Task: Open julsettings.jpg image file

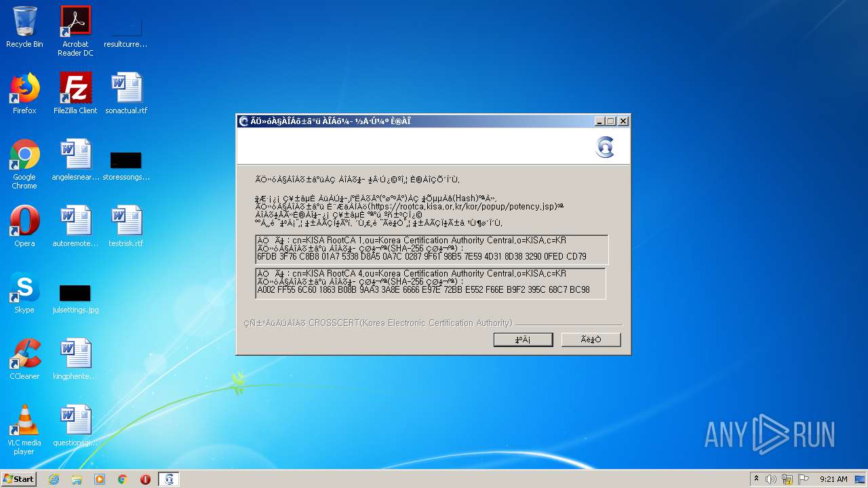Action: pos(75,298)
